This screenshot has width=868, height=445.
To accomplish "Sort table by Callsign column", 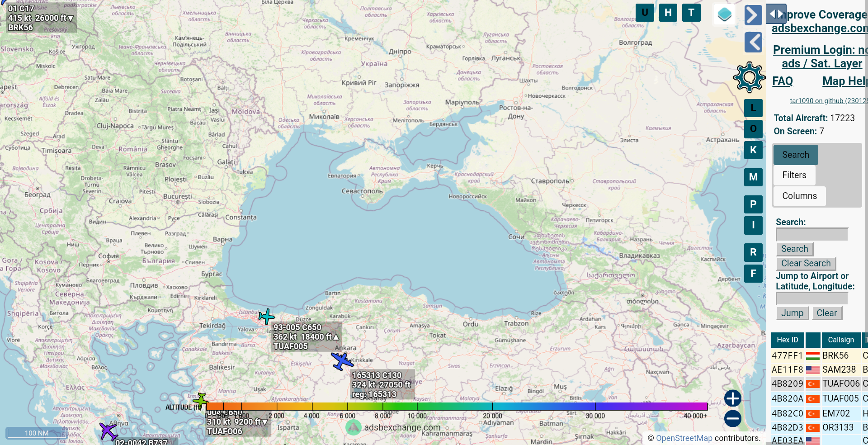I will coord(841,340).
